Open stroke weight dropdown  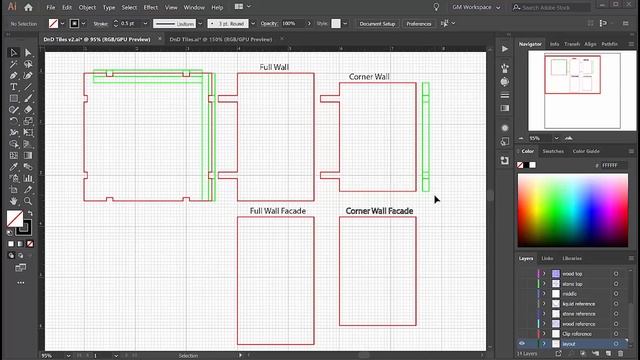coord(145,24)
